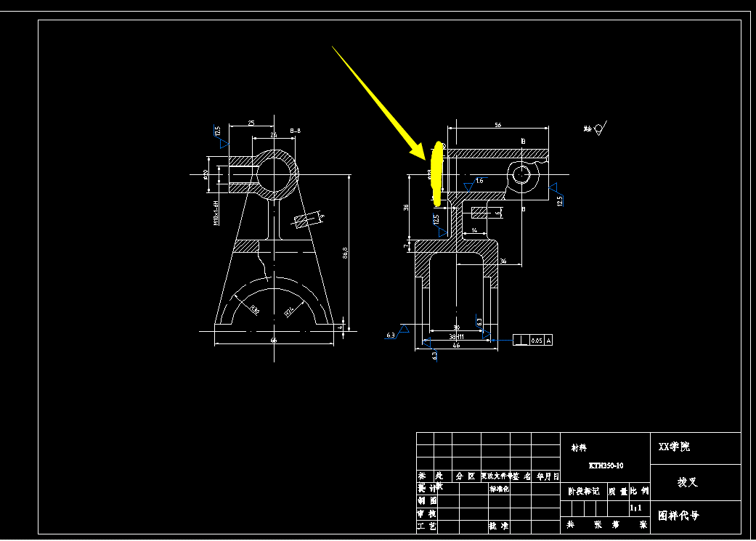This screenshot has width=756, height=541.
Task: Click the KTH350-10 material text
Action: [606, 465]
